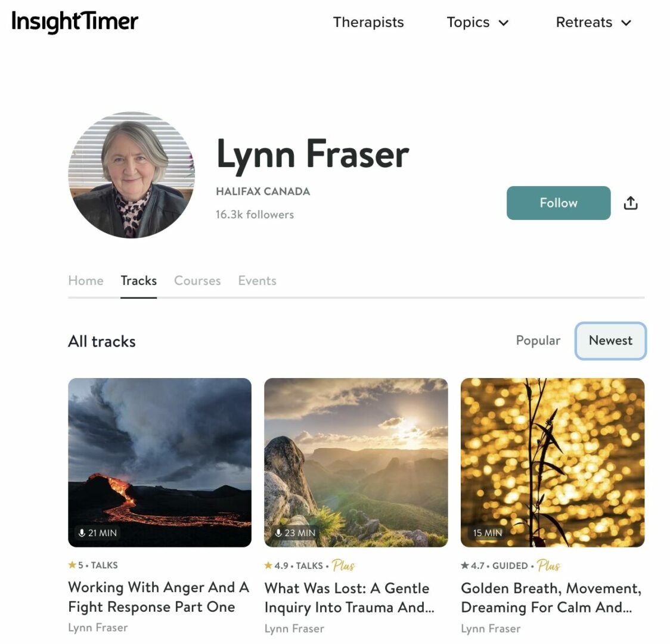Click the 21 MIN microphone badge
Image resolution: width=670 pixels, height=644 pixels.
[98, 533]
